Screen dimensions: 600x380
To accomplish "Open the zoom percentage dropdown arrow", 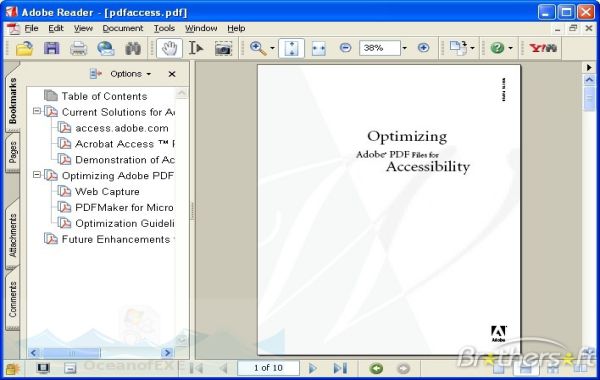I will pos(405,48).
